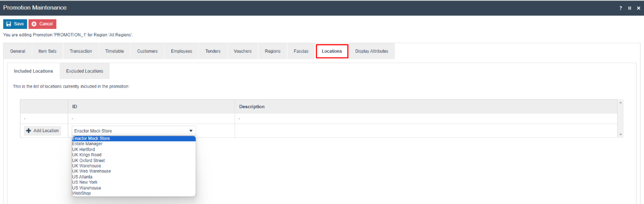Select the Included Locations sub-tab
Viewport: 644px width, 204px height.
click(33, 71)
